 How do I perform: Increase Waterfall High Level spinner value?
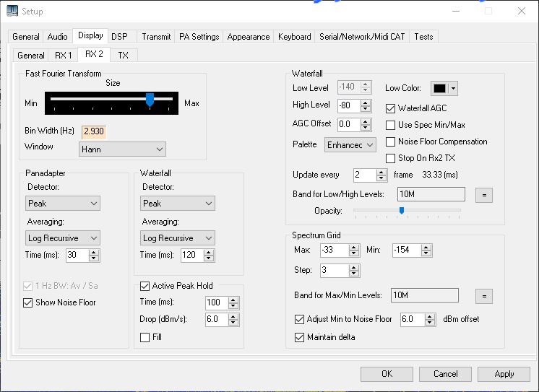366,103
